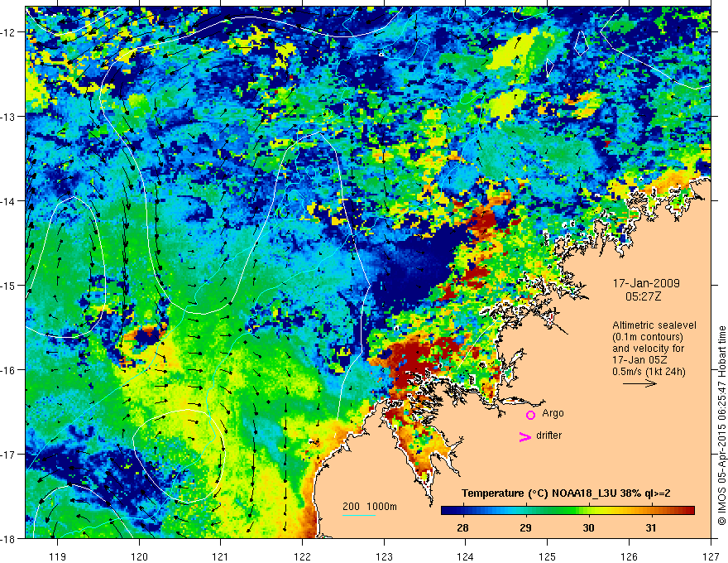The image size is (728, 563).
Task: Click the black velocity scale arrow in legend
Action: 639,383
